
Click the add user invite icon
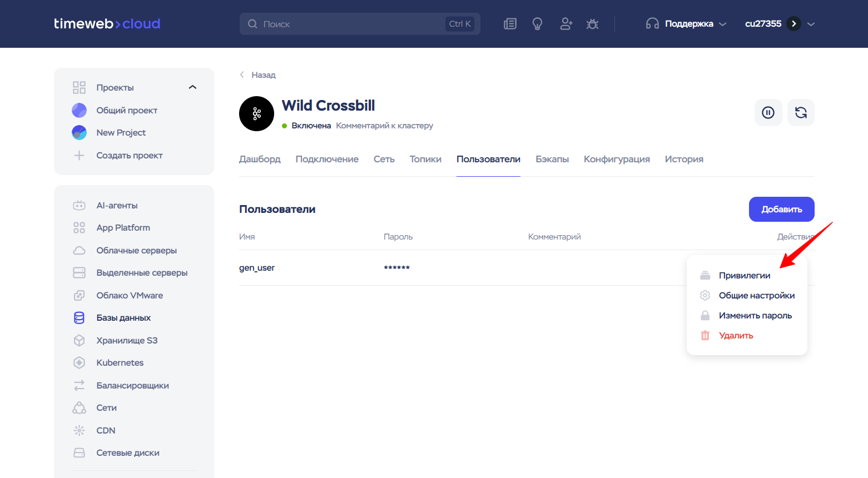[566, 24]
